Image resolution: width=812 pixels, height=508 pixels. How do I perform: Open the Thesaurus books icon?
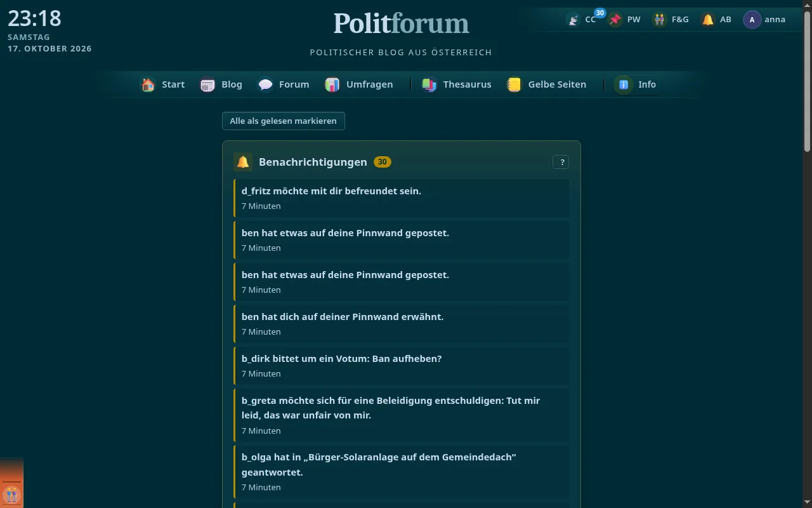(x=429, y=84)
